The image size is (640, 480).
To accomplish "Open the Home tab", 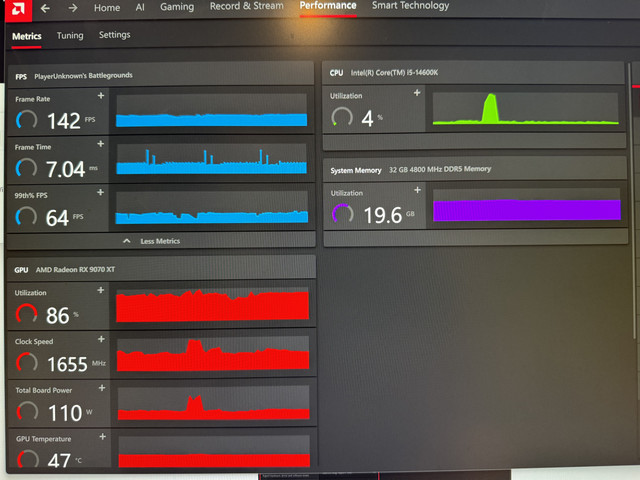I will click(x=107, y=8).
